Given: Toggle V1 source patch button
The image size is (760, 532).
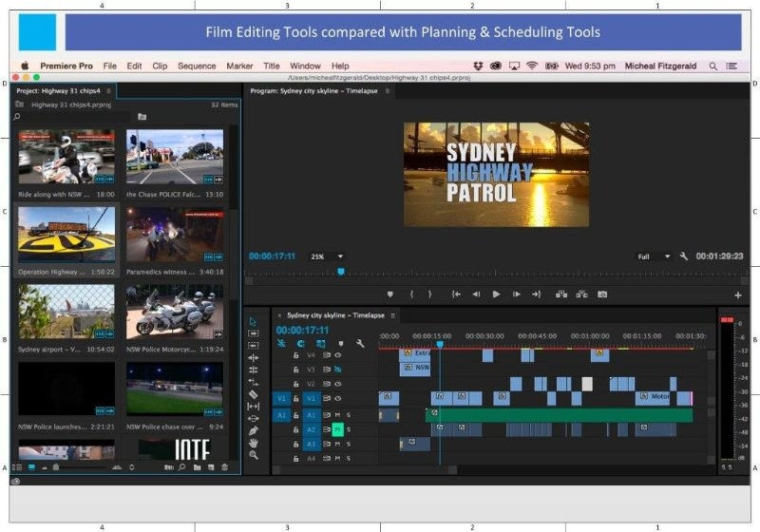Looking at the screenshot, I should pyautogui.click(x=281, y=398).
